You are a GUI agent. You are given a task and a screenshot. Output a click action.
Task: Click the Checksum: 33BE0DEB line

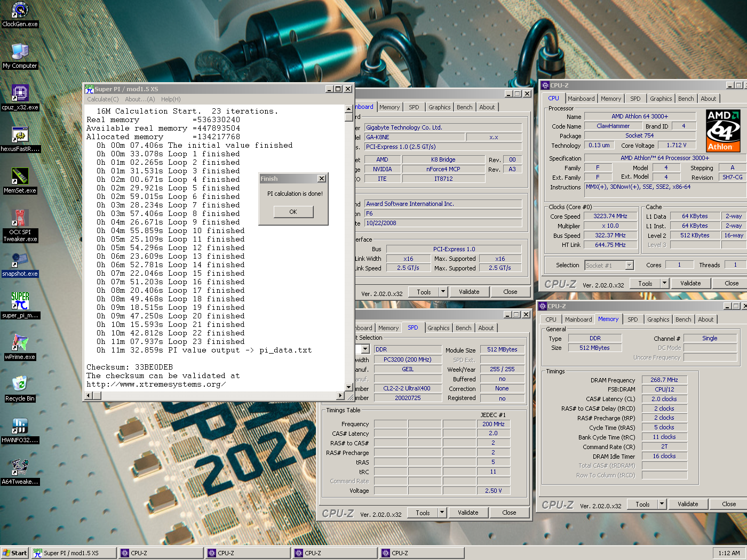(130, 367)
